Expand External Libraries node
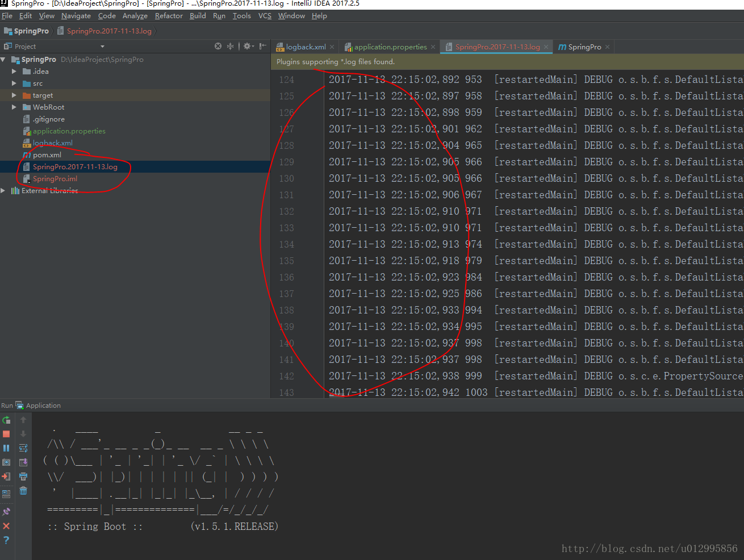 pyautogui.click(x=3, y=190)
